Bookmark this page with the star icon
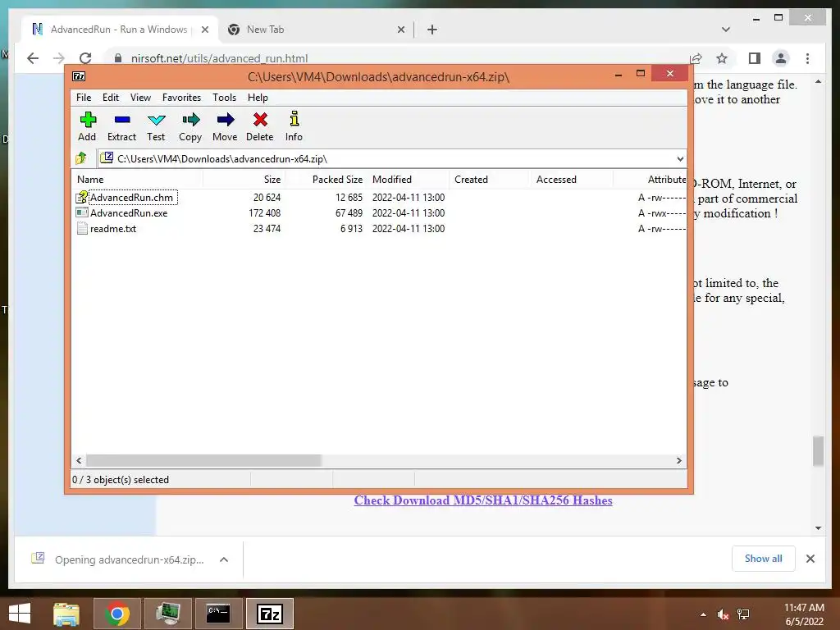 (722, 58)
